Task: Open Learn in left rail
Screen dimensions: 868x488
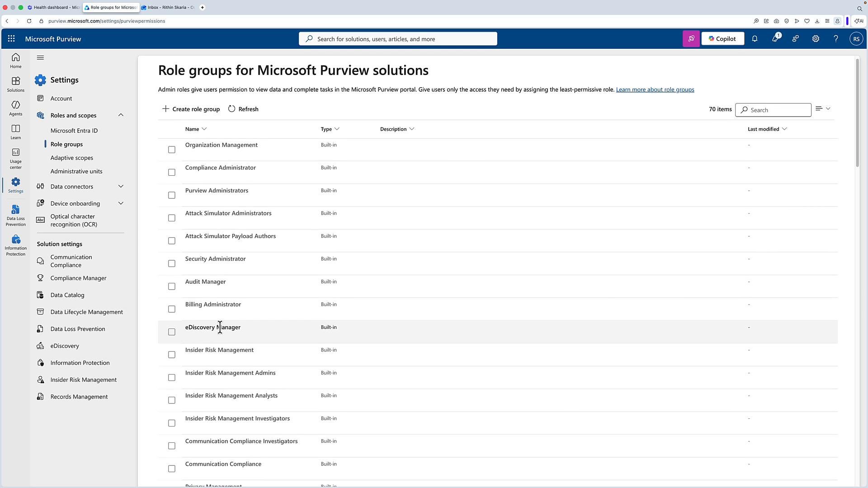Action: click(16, 132)
